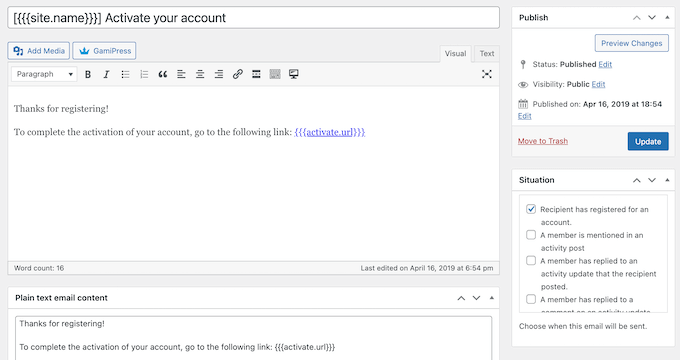The width and height of the screenshot is (680, 360).
Task: Move Plain text email content panel up
Action: tap(461, 298)
